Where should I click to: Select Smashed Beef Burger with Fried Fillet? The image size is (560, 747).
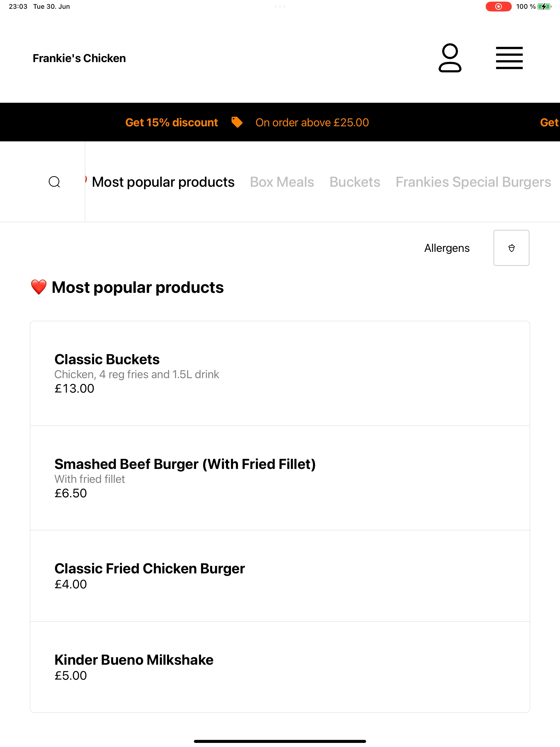coord(280,478)
